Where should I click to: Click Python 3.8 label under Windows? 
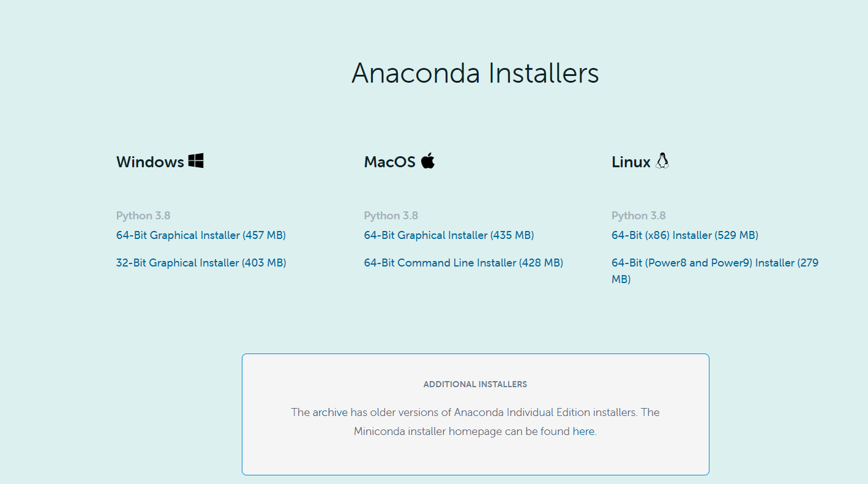(x=143, y=216)
